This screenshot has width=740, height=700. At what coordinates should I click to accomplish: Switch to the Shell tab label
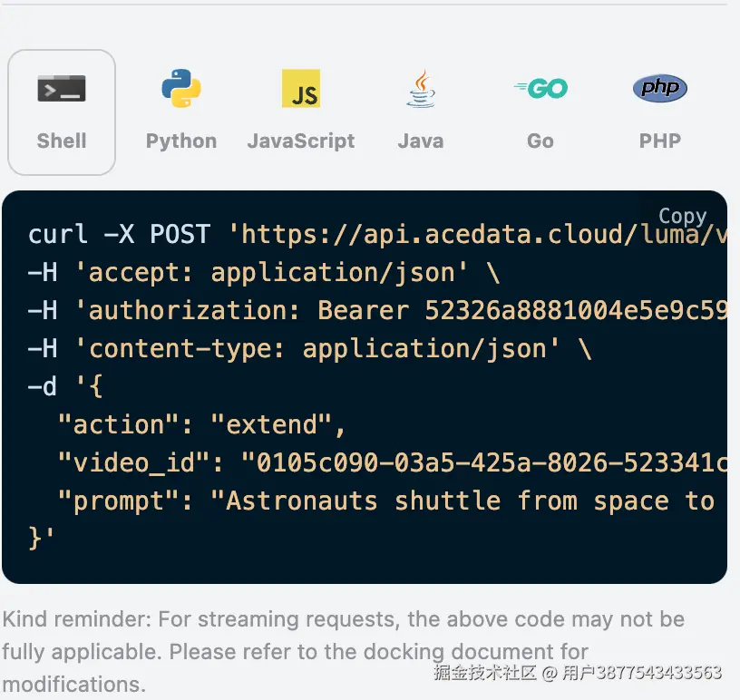[62, 141]
